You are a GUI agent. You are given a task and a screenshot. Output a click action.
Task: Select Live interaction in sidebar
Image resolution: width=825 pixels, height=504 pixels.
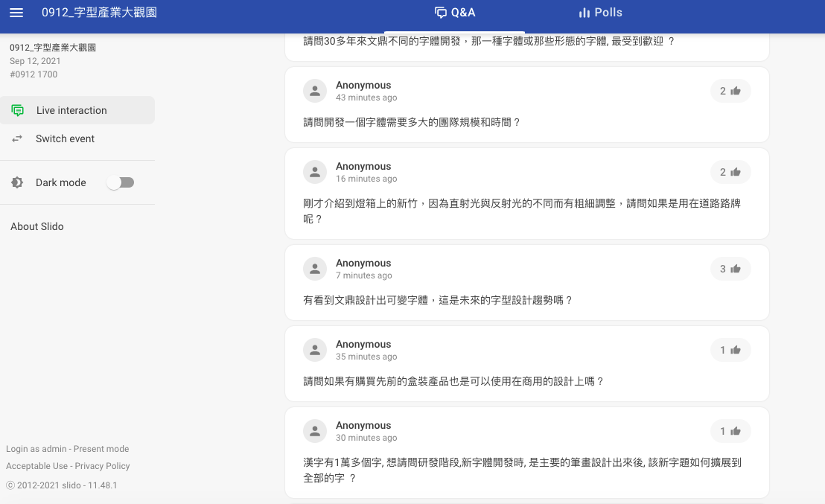71,110
